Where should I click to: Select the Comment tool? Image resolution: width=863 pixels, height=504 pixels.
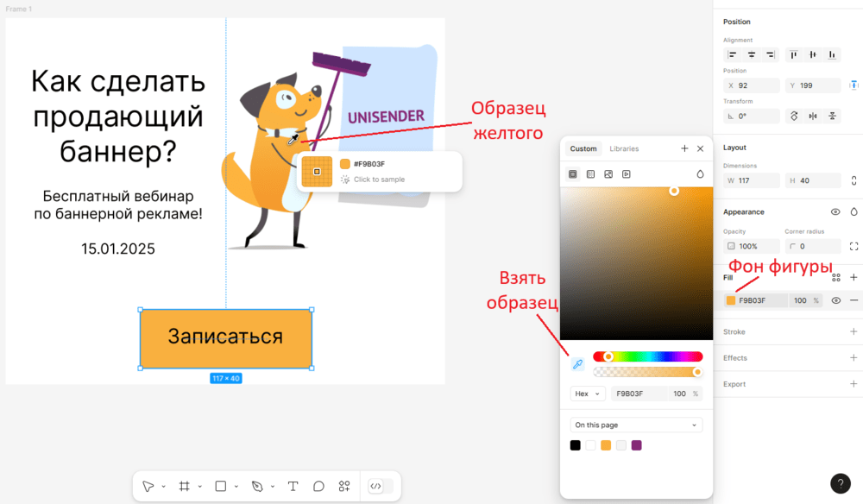318,487
